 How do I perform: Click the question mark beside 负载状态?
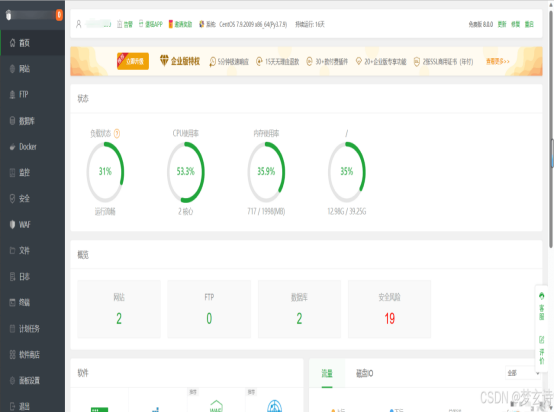pyautogui.click(x=117, y=133)
